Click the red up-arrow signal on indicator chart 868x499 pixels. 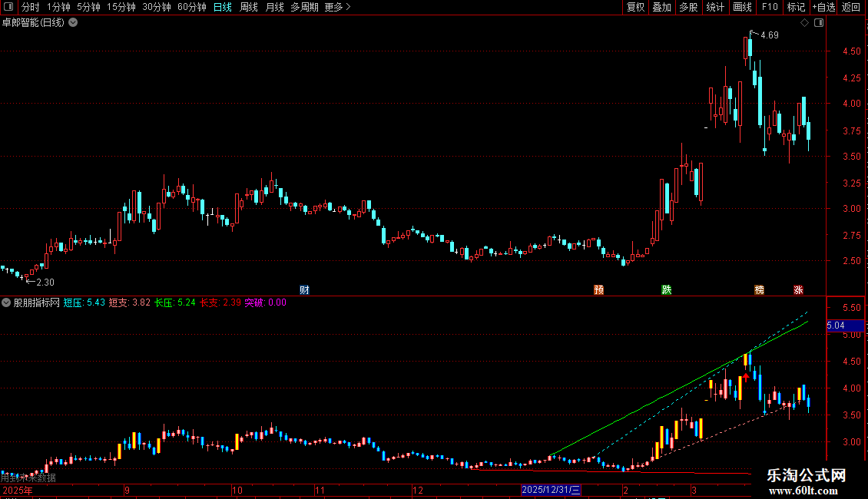[x=746, y=377]
